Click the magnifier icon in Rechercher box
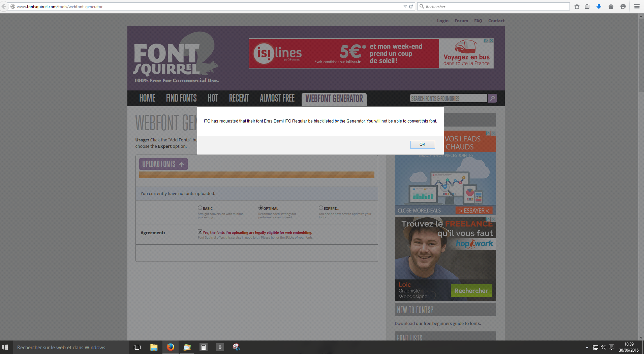644x354 pixels. point(422,6)
